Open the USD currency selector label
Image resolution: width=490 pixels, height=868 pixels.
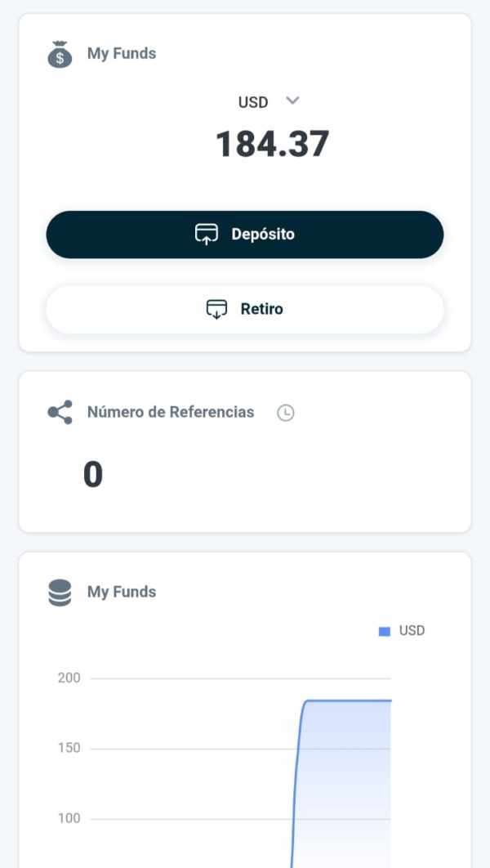tap(253, 103)
